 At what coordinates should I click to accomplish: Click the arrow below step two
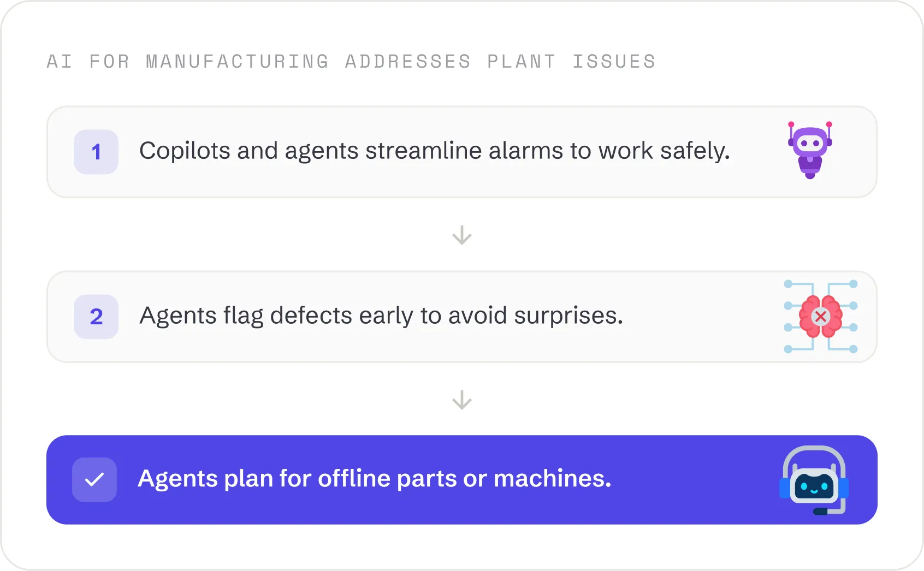tap(462, 400)
